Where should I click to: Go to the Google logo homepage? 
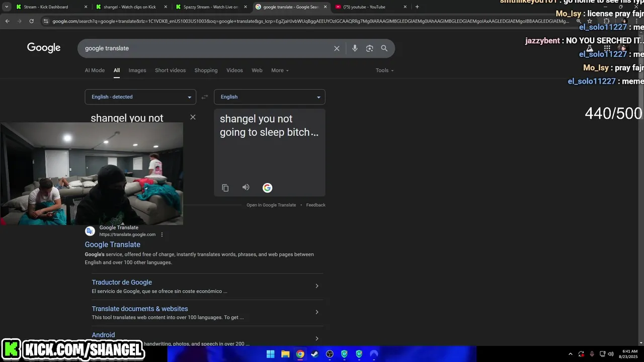tap(44, 48)
